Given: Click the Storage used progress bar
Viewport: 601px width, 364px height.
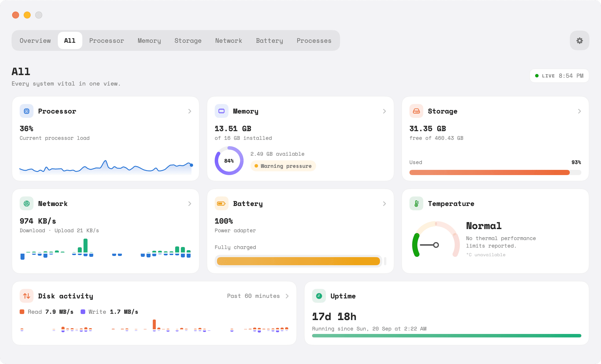Looking at the screenshot, I should (495, 172).
